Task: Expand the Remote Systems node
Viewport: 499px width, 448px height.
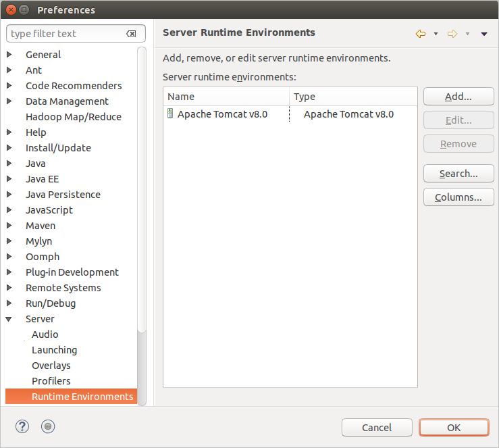Action: click(9, 288)
